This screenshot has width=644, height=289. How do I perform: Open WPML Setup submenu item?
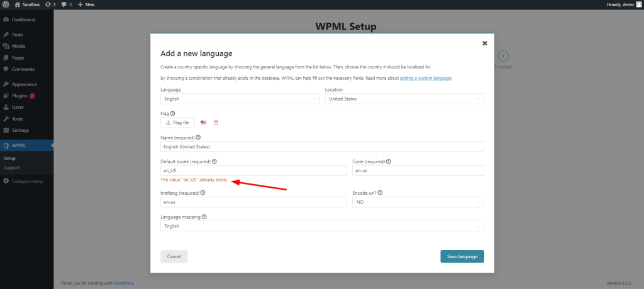coord(10,158)
